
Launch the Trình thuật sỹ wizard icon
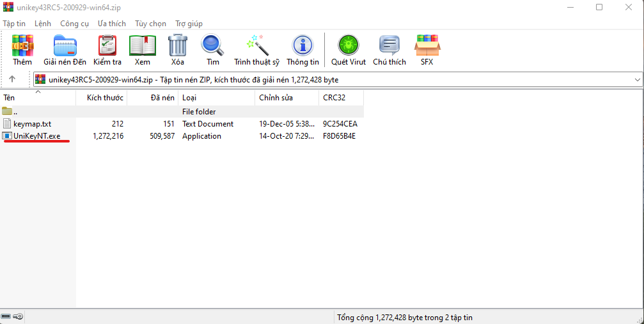pyautogui.click(x=256, y=46)
